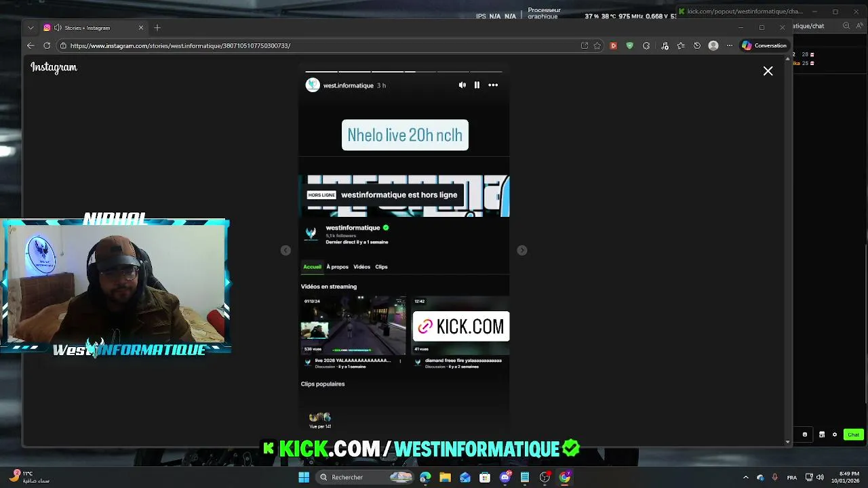Viewport: 868px width, 488px height.
Task: Open the Instagram logo home link
Action: (54, 67)
